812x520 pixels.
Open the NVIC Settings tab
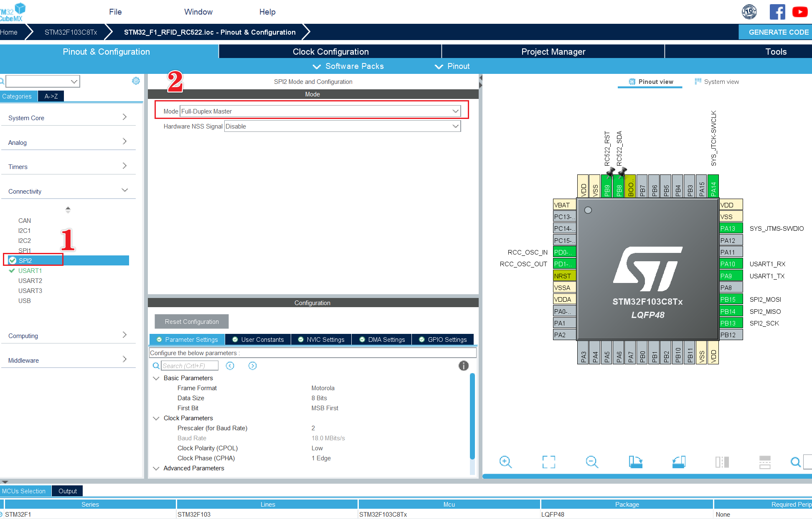(x=321, y=339)
